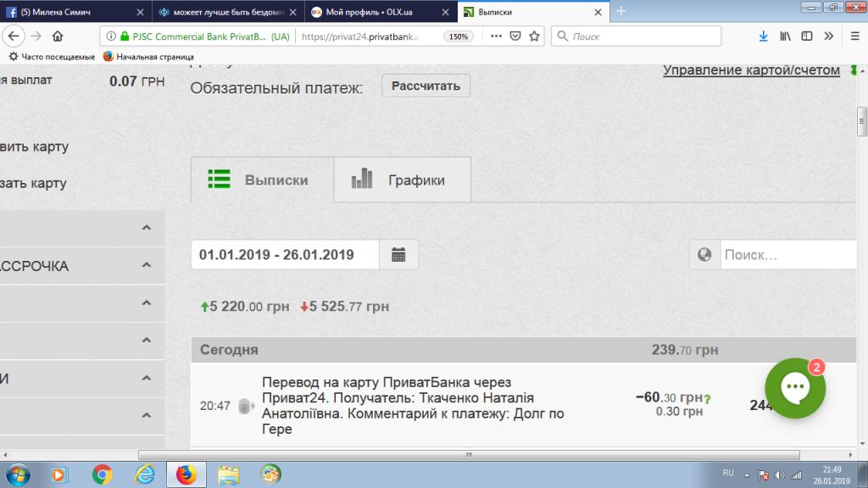Image resolution: width=868 pixels, height=488 pixels.
Task: Open the volume speaker tray icon
Action: point(780,475)
